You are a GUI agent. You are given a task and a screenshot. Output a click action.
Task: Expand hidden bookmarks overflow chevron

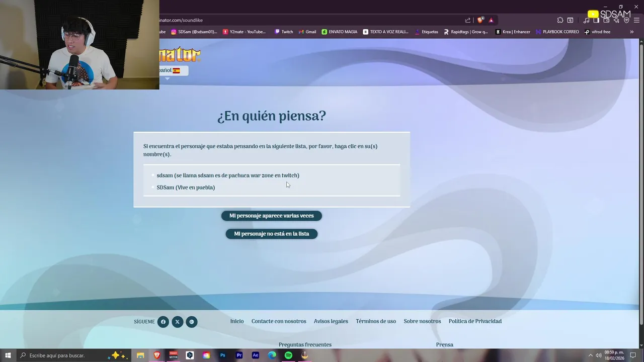[x=632, y=32]
